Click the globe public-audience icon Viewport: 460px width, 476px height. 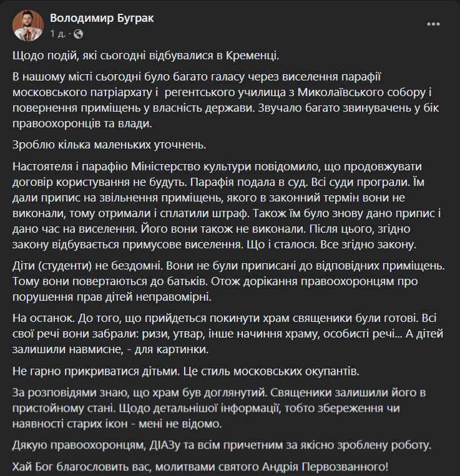click(79, 33)
